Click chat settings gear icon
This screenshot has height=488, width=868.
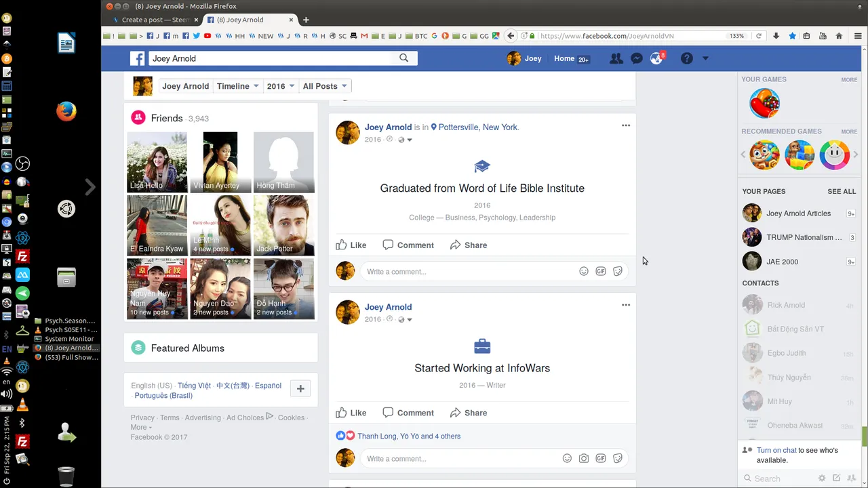822,478
